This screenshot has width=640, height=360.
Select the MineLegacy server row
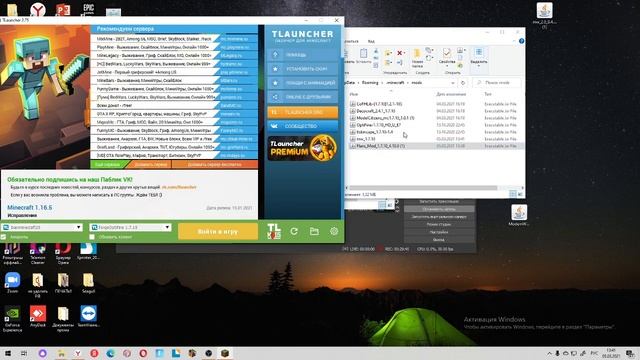click(x=174, y=55)
